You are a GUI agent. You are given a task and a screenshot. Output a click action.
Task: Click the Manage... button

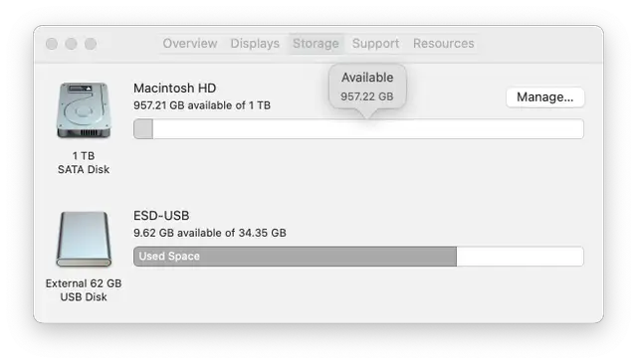(x=544, y=97)
